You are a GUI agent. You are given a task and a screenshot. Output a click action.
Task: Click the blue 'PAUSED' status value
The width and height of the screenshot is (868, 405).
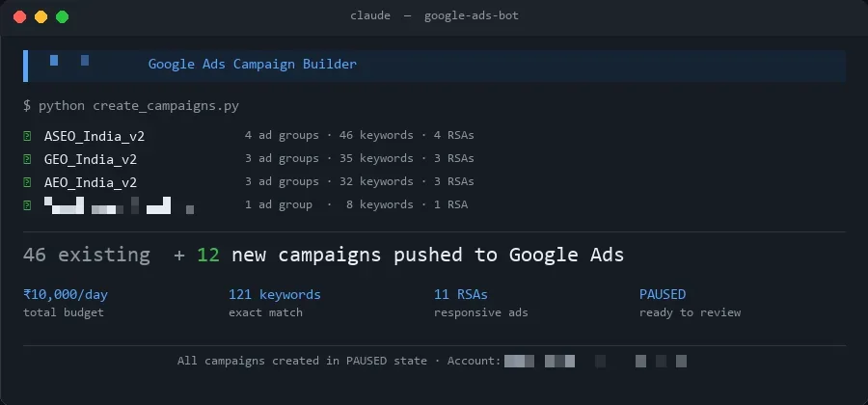coord(662,294)
